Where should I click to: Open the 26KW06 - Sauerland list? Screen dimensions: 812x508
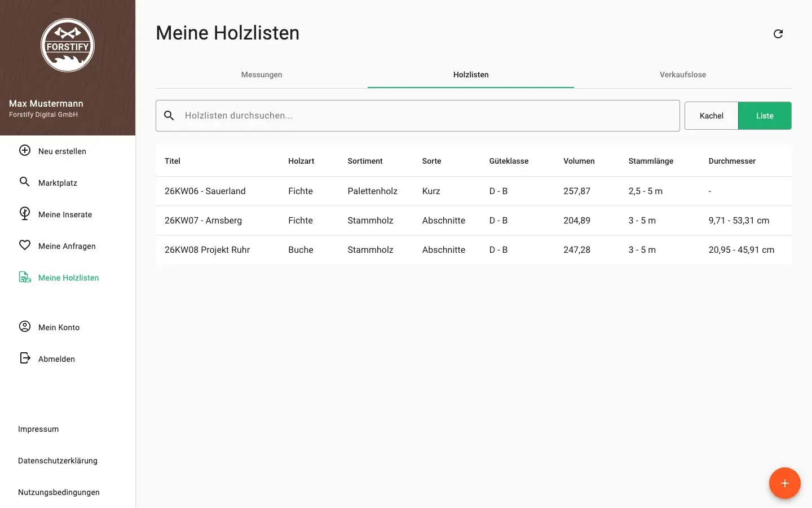474,191
